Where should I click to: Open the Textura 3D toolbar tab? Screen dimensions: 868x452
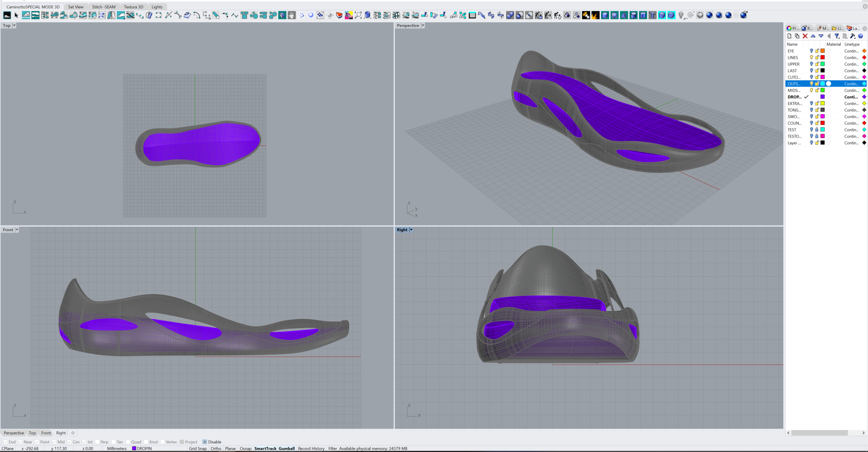pyautogui.click(x=133, y=7)
